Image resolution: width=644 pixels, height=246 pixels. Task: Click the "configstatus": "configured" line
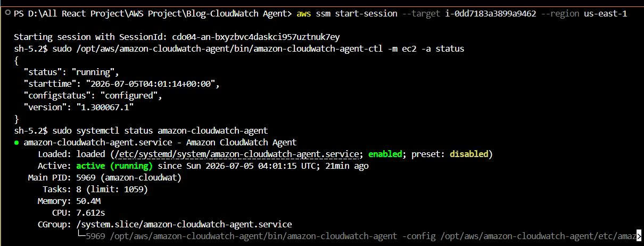click(x=93, y=96)
